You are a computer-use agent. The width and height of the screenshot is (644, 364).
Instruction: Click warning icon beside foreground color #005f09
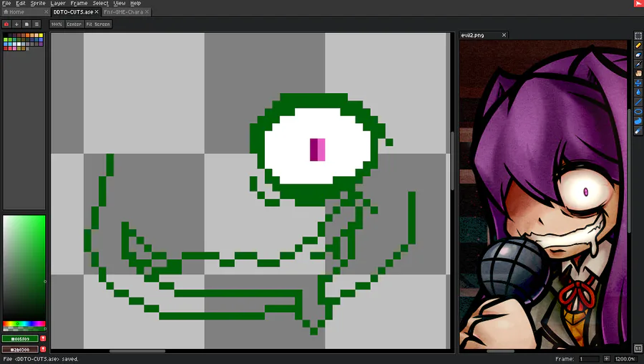43,338
